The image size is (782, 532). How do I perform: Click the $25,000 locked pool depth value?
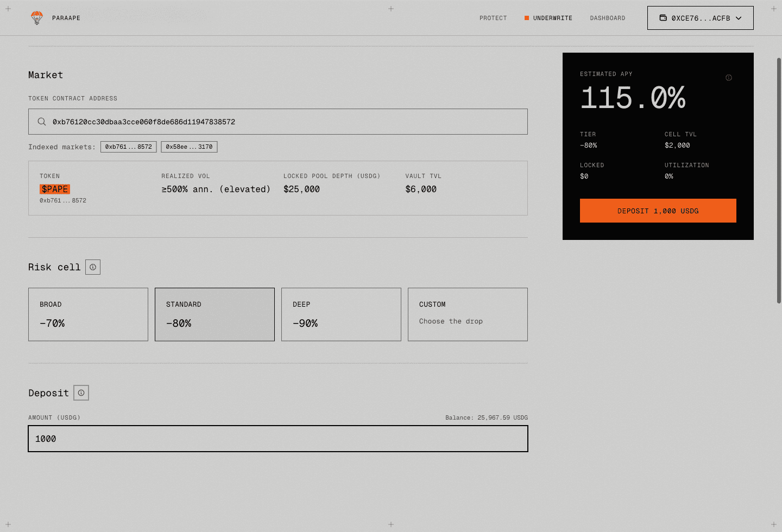point(301,189)
